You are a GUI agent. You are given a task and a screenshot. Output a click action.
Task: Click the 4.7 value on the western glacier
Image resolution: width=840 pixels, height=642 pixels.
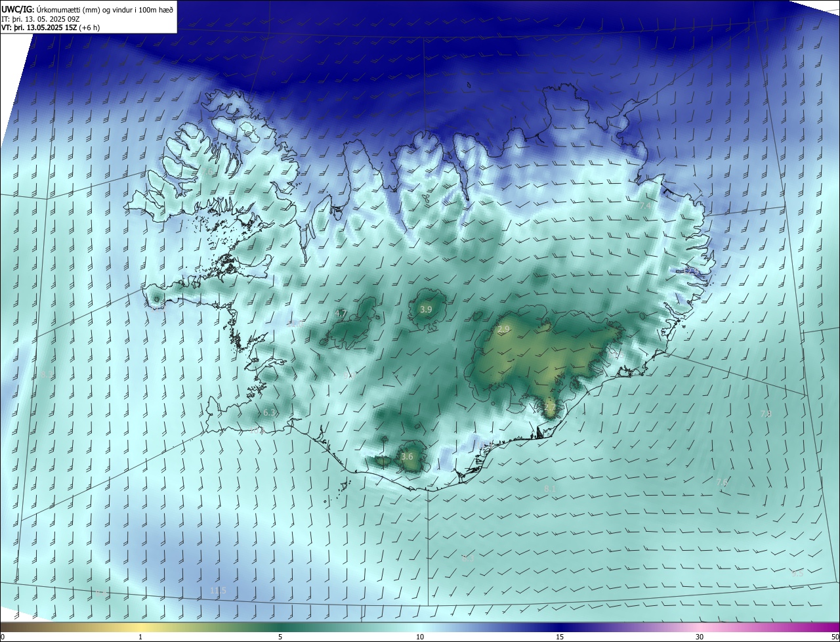(x=341, y=314)
